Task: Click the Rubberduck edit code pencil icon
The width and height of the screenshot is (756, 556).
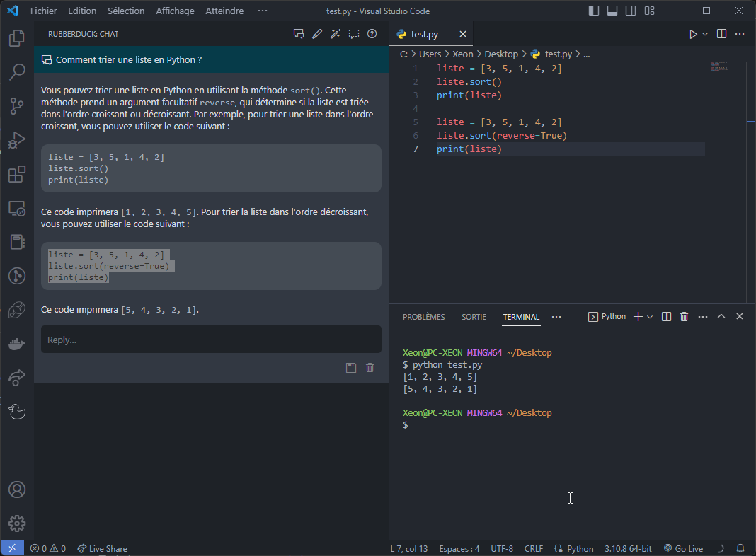Action: coord(316,34)
